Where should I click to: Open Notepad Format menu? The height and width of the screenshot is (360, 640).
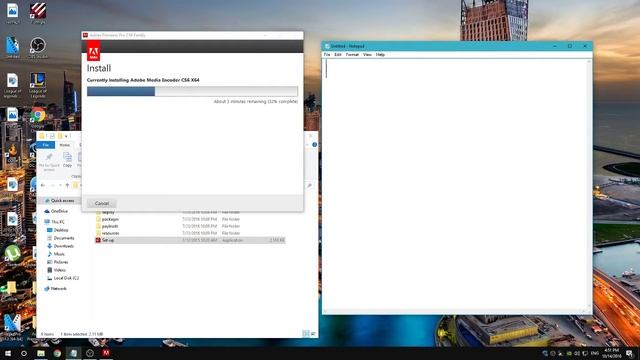click(352, 54)
